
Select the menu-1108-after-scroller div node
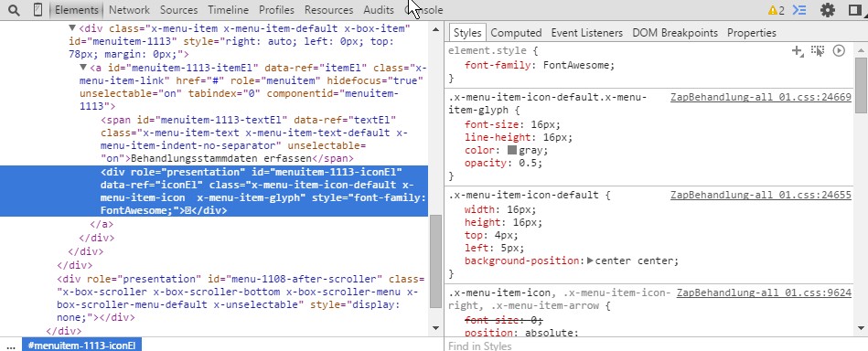click(x=241, y=298)
